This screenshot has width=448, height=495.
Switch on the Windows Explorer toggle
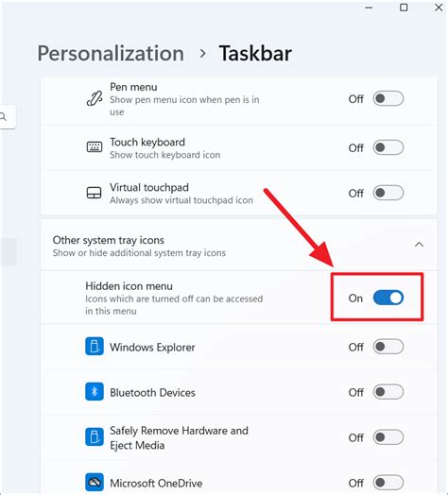[388, 347]
